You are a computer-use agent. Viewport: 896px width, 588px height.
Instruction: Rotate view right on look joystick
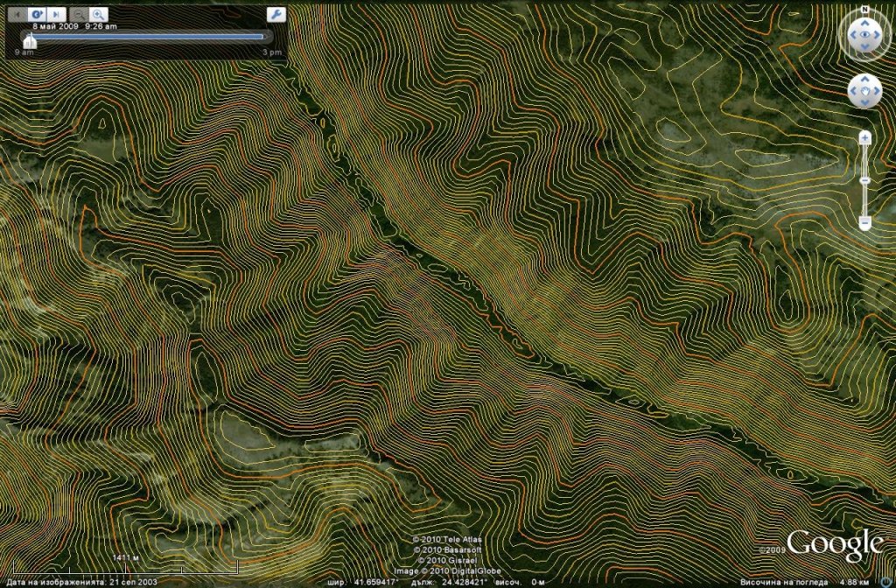tap(878, 35)
